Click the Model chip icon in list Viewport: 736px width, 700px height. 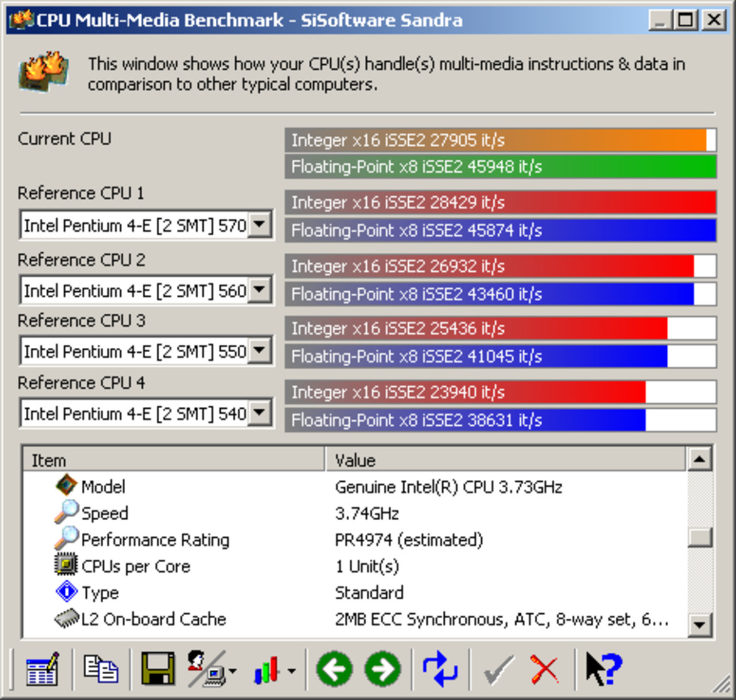[66, 486]
